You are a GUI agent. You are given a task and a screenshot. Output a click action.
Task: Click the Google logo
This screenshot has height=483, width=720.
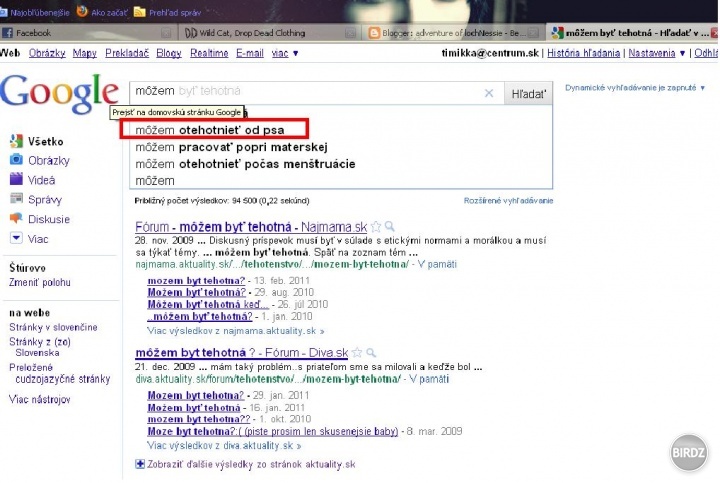coord(59,93)
